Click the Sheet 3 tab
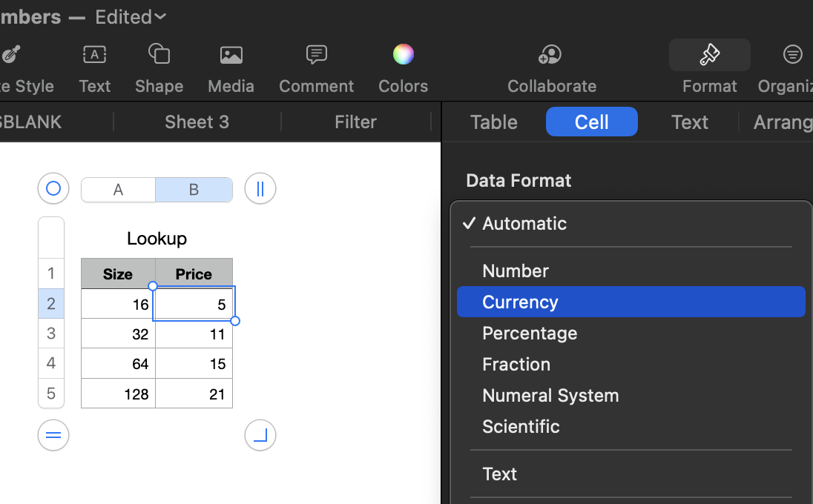 click(196, 122)
